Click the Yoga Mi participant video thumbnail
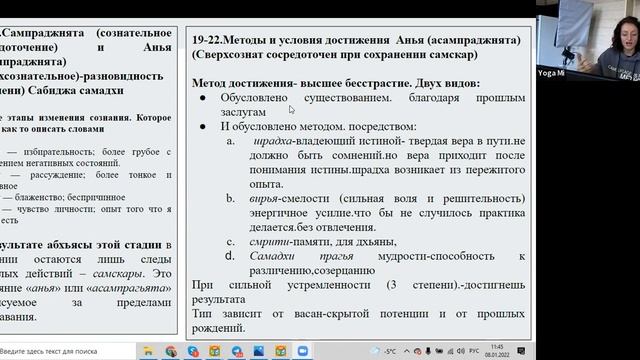Viewport: 640px width, 360px height. click(588, 40)
